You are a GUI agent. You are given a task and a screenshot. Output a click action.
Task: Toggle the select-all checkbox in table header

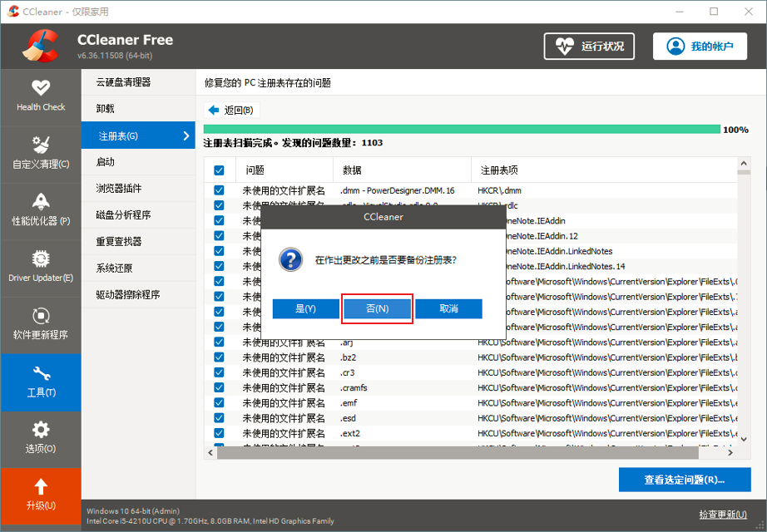[219, 170]
